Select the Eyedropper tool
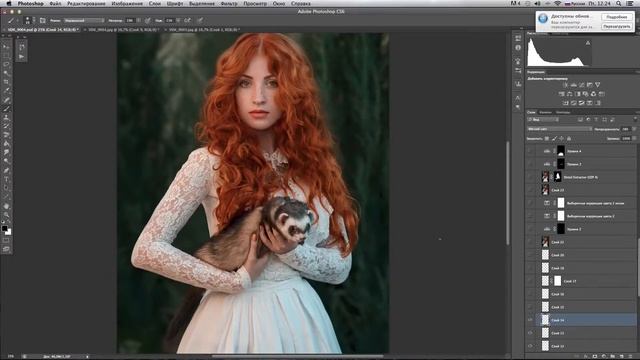This screenshot has height=360, width=640. (6, 91)
